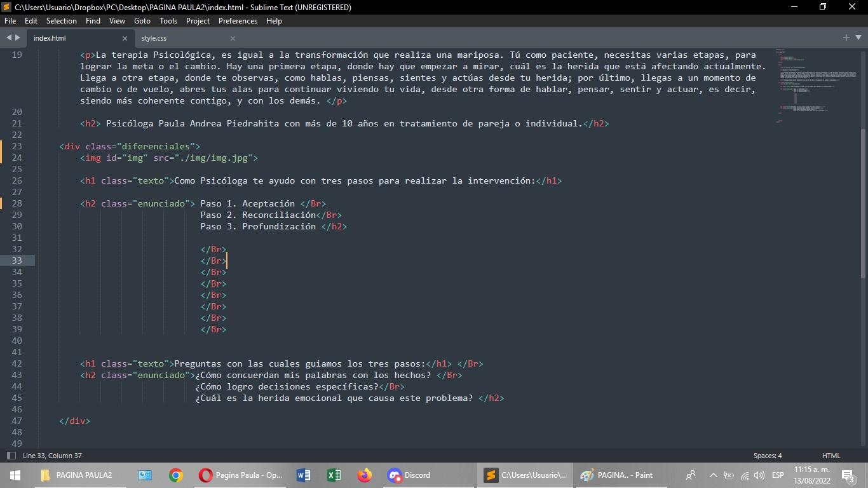Click "Paso 2. Reconciliación" text

258,215
